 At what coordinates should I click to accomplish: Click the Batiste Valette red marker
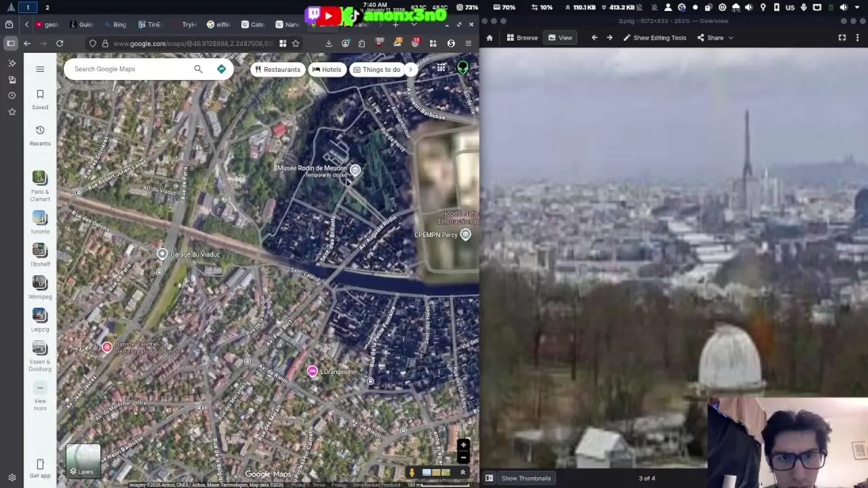[x=106, y=347]
